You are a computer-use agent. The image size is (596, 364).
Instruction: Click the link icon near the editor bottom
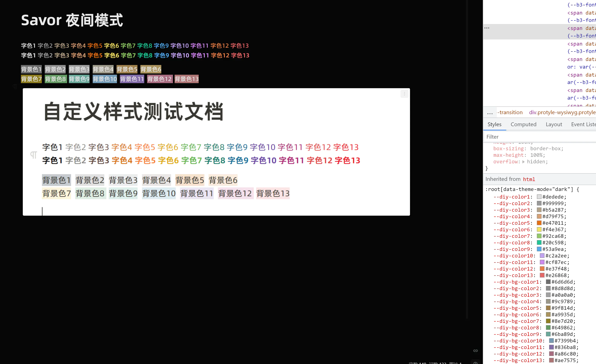pos(475,350)
